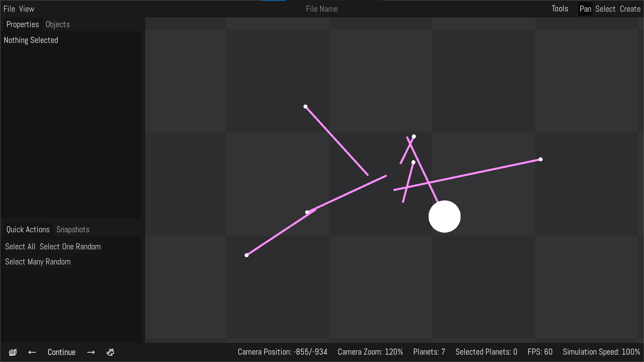The width and height of the screenshot is (644, 362).
Task: Click the large white planet
Action: pyautogui.click(x=444, y=217)
